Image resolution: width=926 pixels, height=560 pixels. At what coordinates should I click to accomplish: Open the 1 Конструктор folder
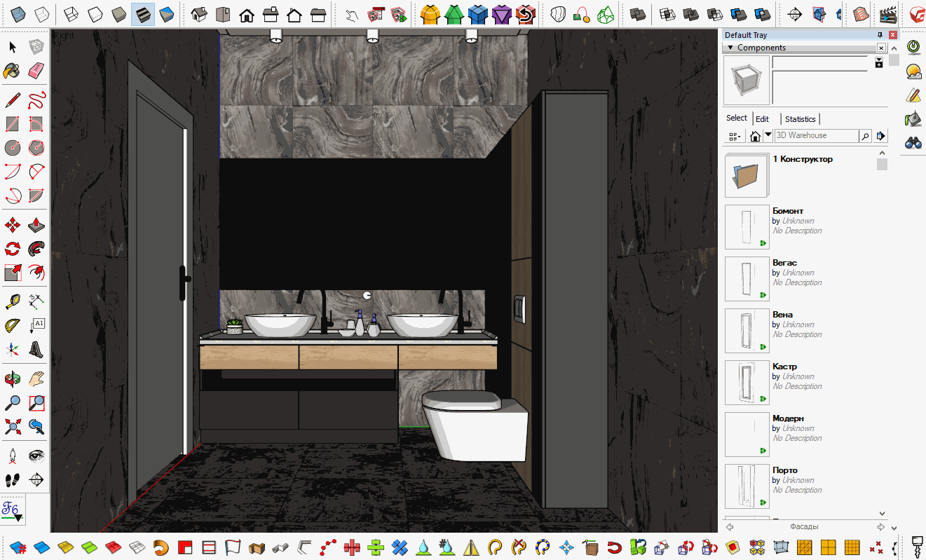click(747, 175)
